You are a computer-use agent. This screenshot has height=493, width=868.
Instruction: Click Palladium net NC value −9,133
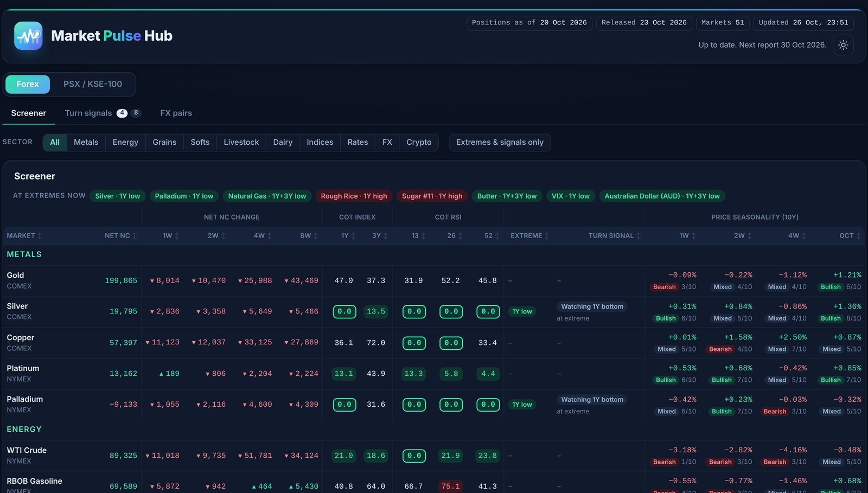pyautogui.click(x=123, y=405)
